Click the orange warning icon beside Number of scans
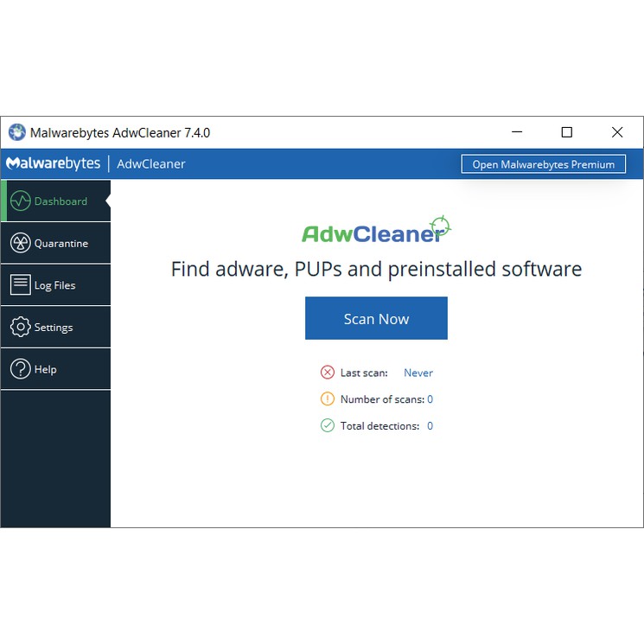644x644 pixels. 328,399
